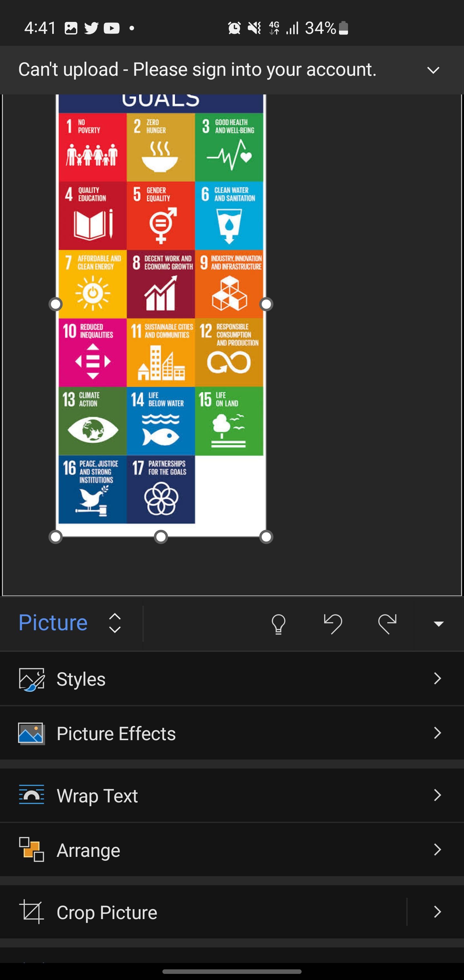Select the left middle resize handle
Image resolution: width=464 pixels, height=980 pixels.
[55, 304]
